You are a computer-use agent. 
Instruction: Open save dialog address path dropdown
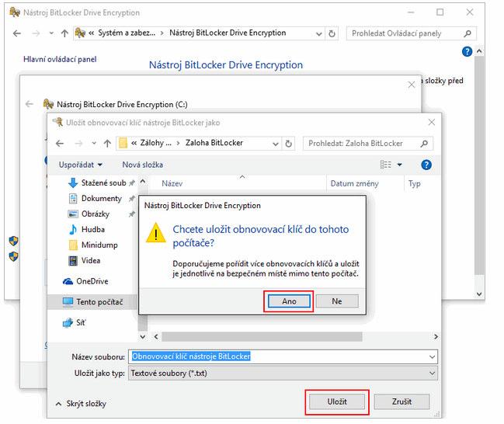point(276,144)
